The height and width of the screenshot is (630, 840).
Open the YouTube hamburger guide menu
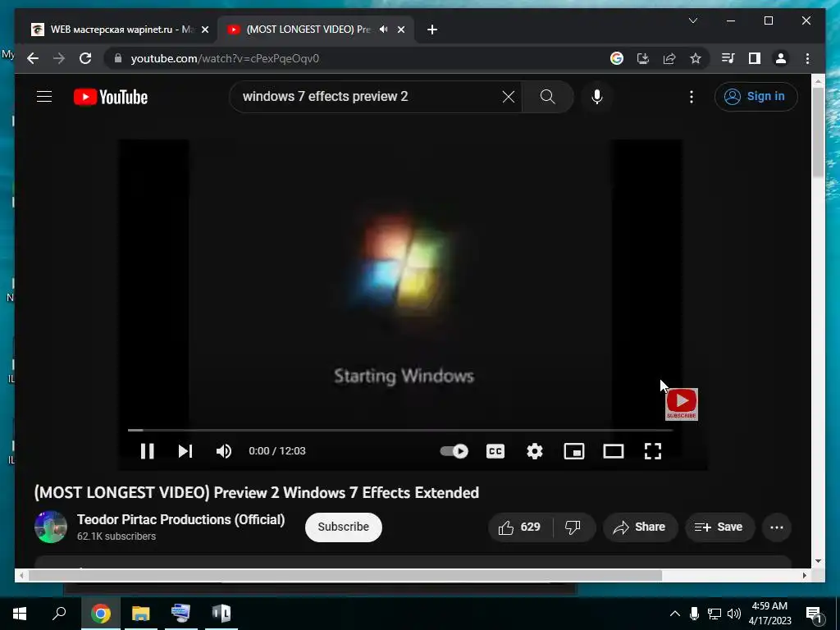44,97
